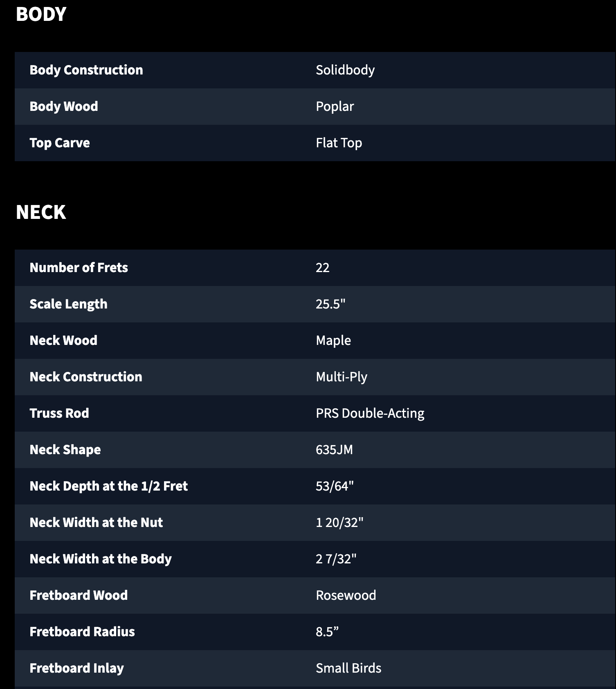Viewport: 616px width, 689px height.
Task: Select the Neck Construction label
Action: 86,377
